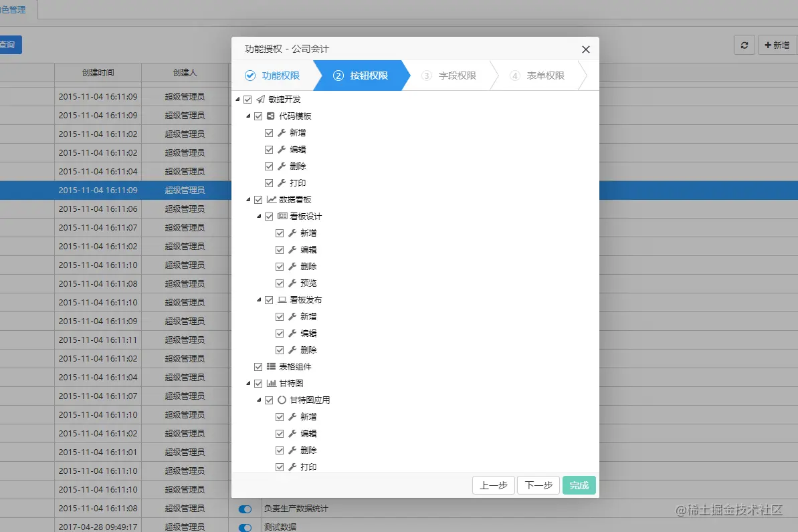Click the laptop icon beside 看板发布

point(282,299)
